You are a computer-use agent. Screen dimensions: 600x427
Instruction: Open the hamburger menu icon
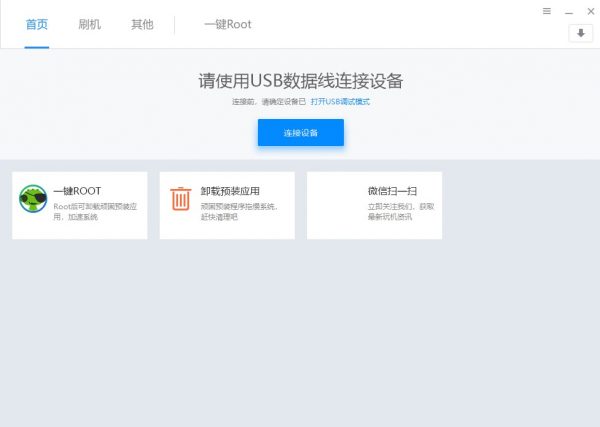point(547,11)
